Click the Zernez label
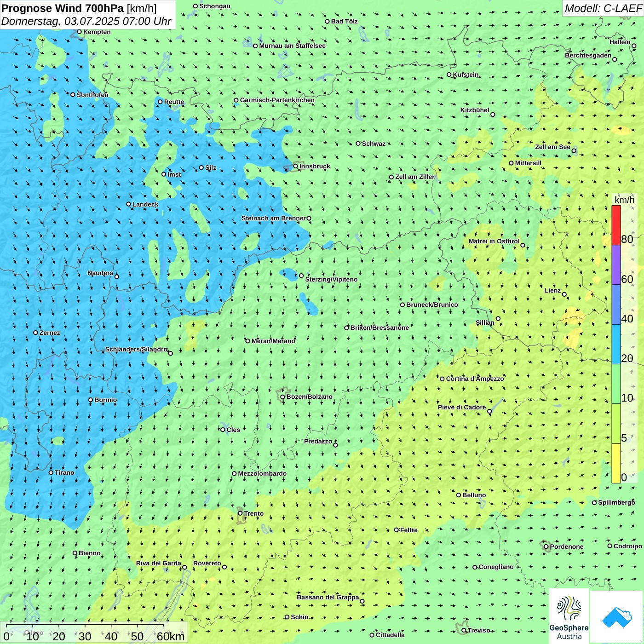 coord(50,333)
